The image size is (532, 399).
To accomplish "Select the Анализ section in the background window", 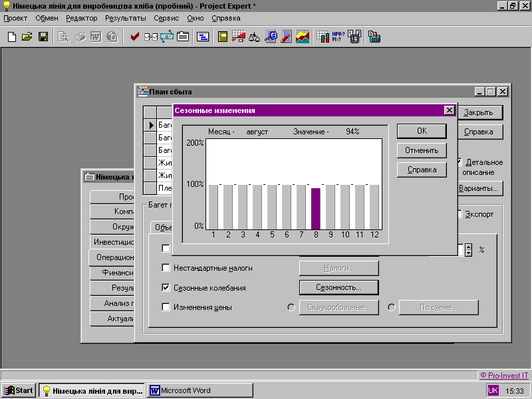I will (112, 303).
